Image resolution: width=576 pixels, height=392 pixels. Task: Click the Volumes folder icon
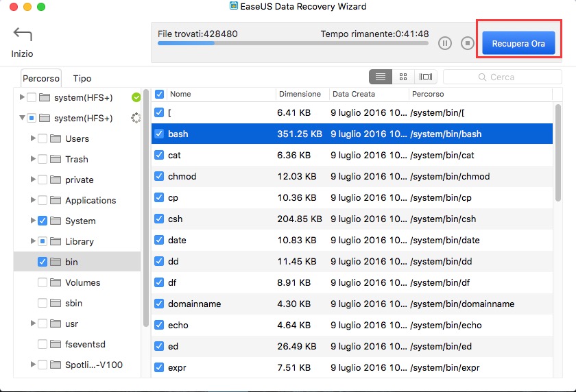tap(56, 282)
